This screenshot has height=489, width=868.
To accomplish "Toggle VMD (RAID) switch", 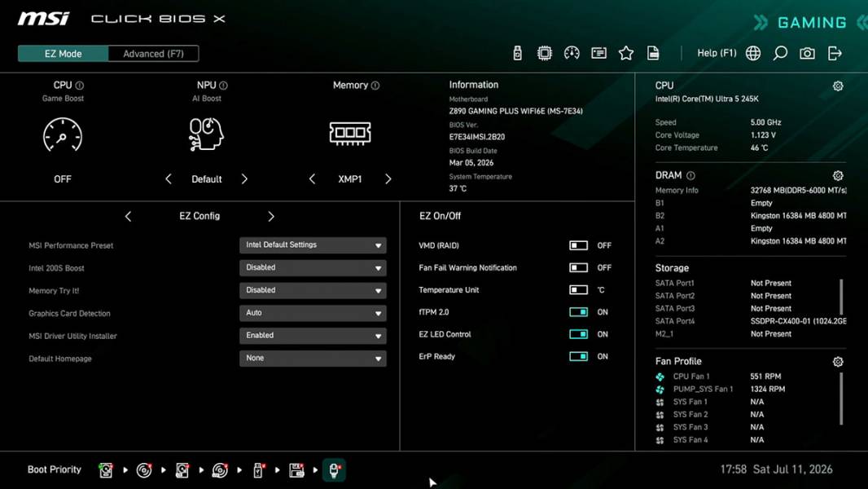I will pos(578,245).
